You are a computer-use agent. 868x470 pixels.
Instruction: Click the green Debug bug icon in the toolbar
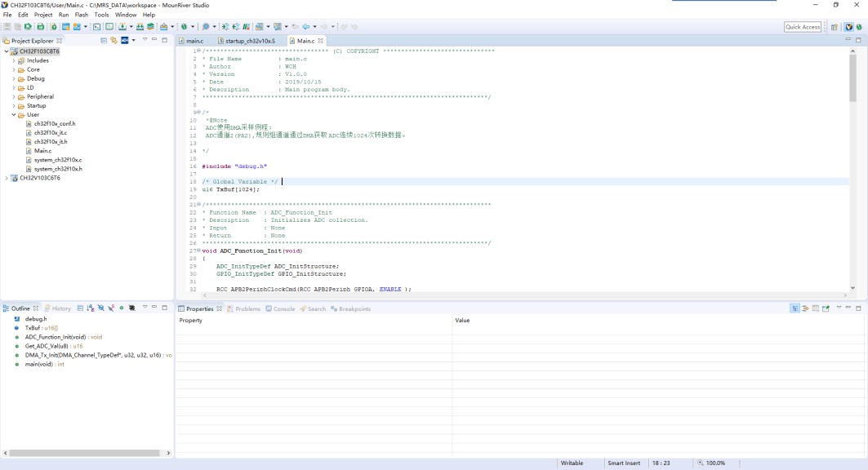click(184, 27)
